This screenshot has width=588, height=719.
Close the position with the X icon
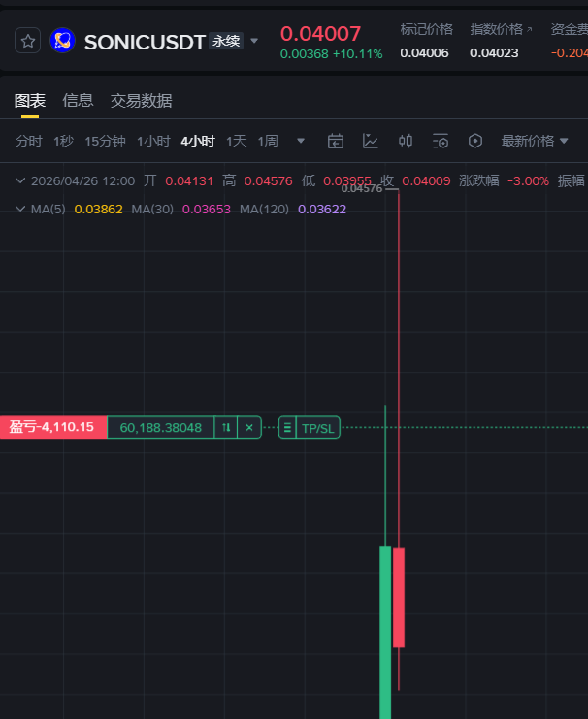249,427
